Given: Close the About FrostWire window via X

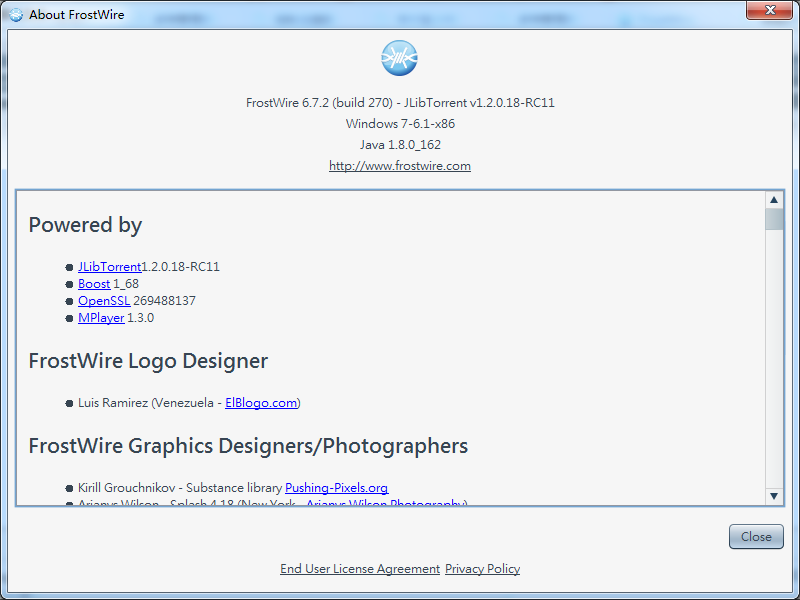Looking at the screenshot, I should pyautogui.click(x=769, y=10).
